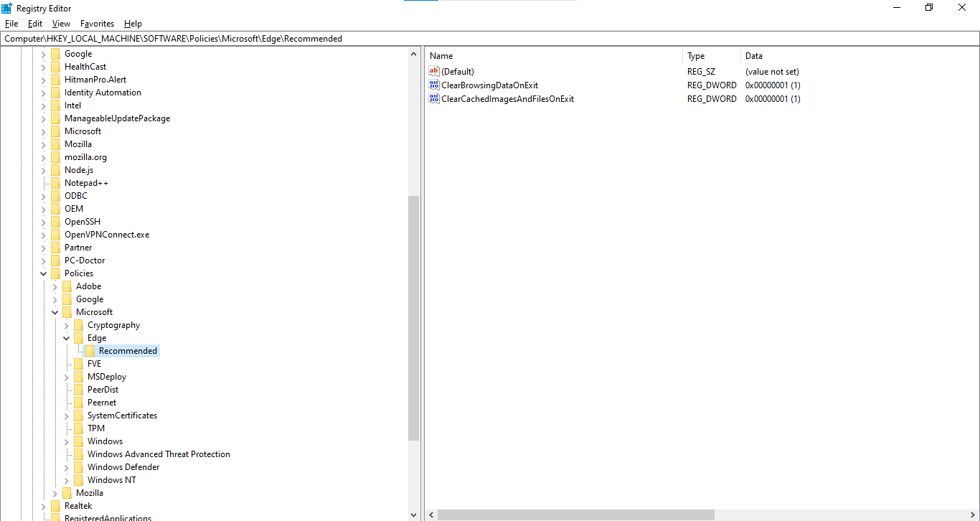Click the values pane scroll left arrow
The height and width of the screenshot is (521, 980).
(431, 515)
